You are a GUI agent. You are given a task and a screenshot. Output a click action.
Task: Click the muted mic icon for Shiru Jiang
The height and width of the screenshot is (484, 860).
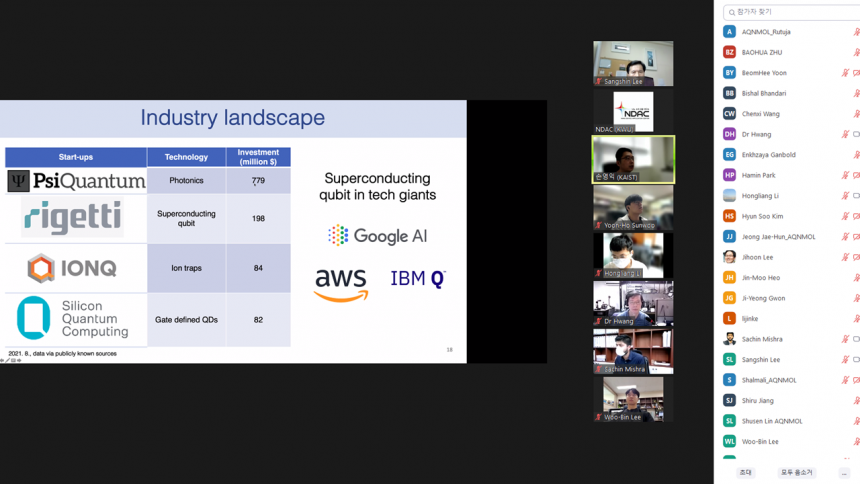pos(856,401)
